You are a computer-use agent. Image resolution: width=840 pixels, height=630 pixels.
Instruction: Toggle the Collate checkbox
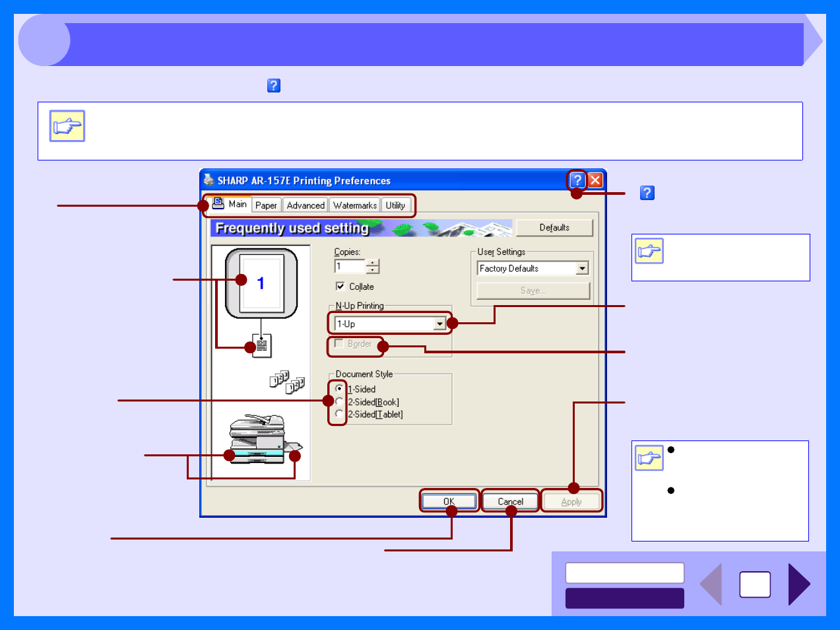(x=340, y=287)
